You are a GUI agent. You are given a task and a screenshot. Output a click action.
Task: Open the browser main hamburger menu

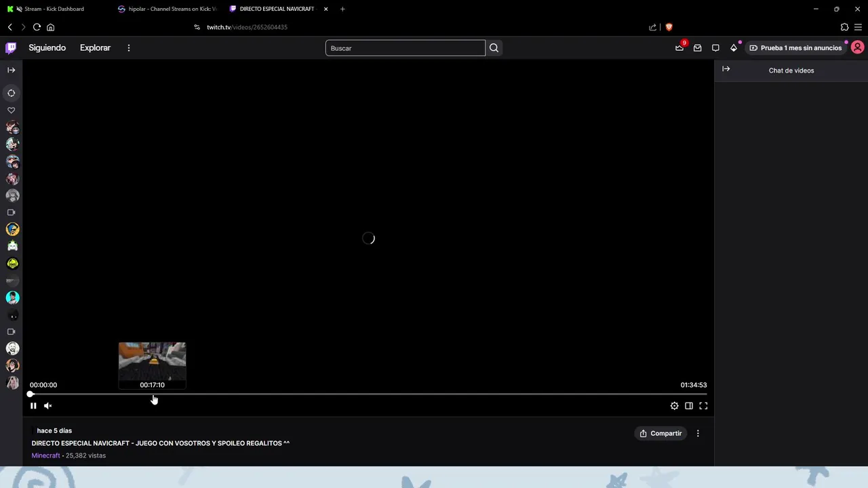[858, 27]
